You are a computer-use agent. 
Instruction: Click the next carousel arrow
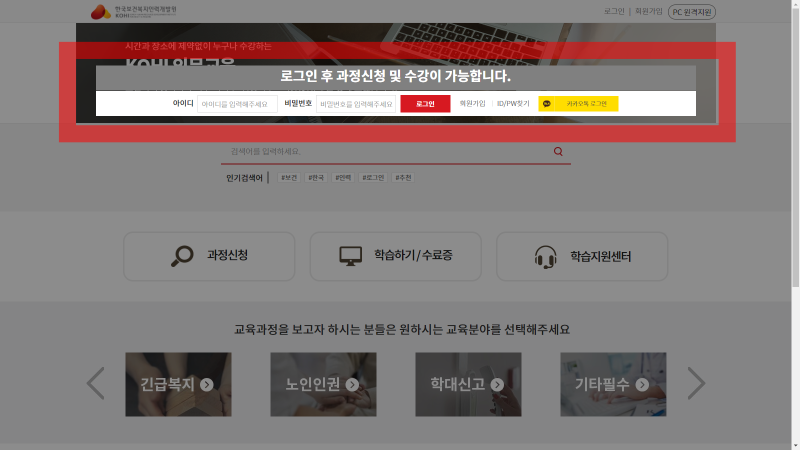point(696,383)
